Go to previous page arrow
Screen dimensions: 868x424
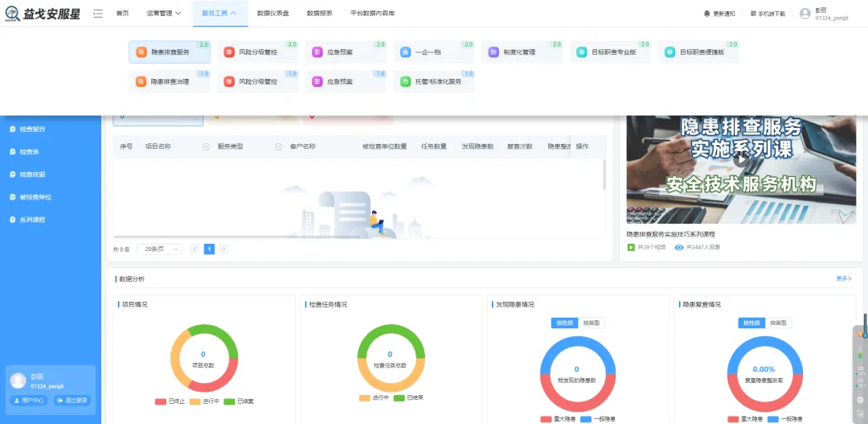[194, 249]
